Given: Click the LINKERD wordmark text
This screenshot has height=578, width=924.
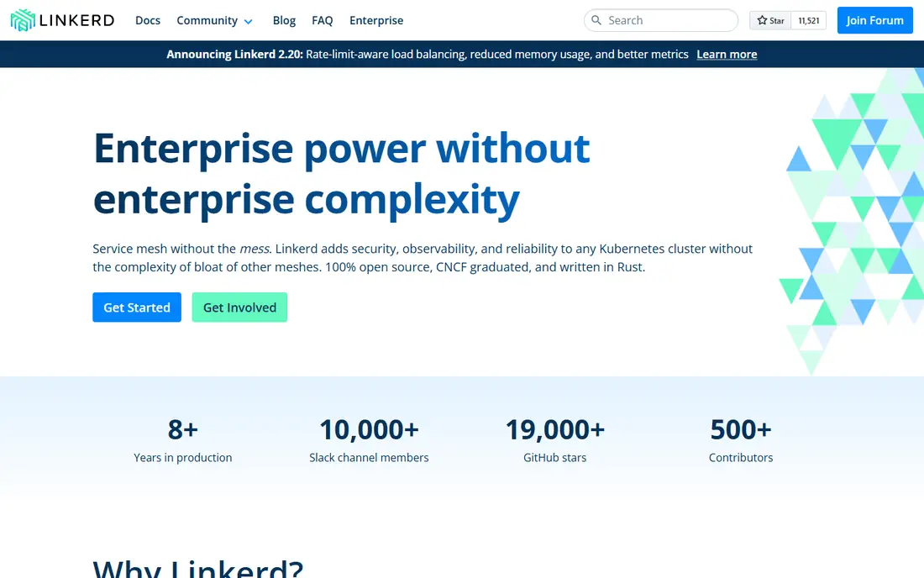Looking at the screenshot, I should [76, 20].
